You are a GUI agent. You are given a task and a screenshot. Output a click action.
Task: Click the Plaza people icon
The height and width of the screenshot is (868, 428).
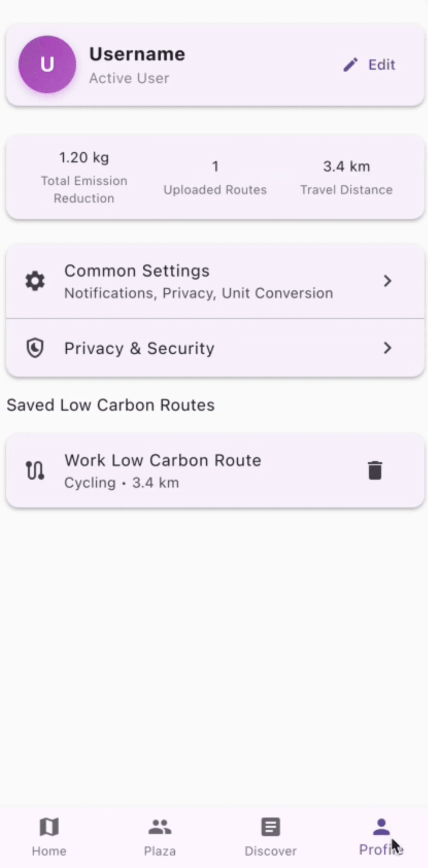pos(160,827)
